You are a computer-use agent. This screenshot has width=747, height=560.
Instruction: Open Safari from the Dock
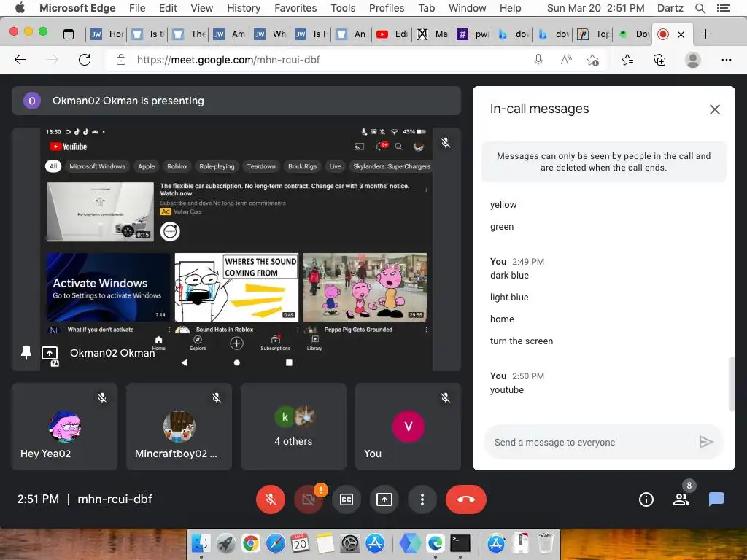click(275, 542)
